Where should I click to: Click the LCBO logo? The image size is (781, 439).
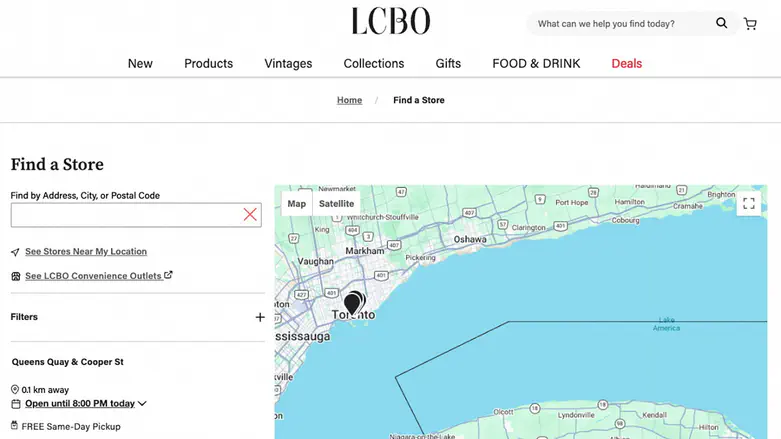tap(390, 21)
